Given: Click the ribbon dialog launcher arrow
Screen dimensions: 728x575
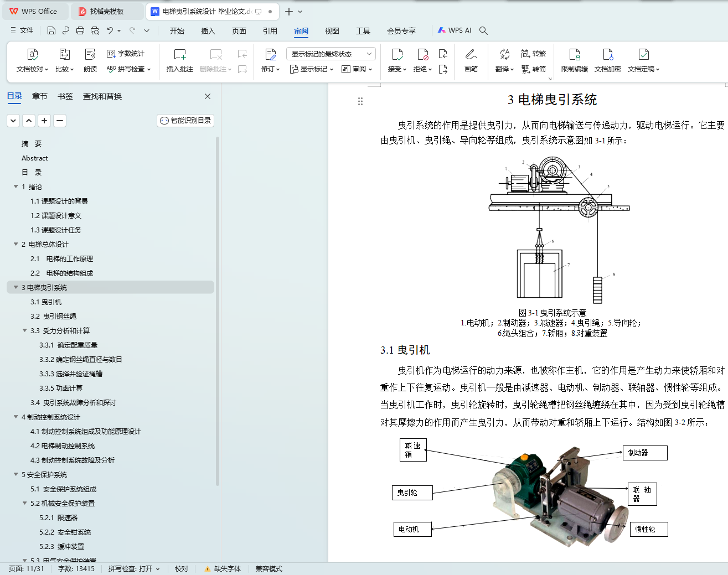Looking at the screenshot, I should click(x=550, y=79).
